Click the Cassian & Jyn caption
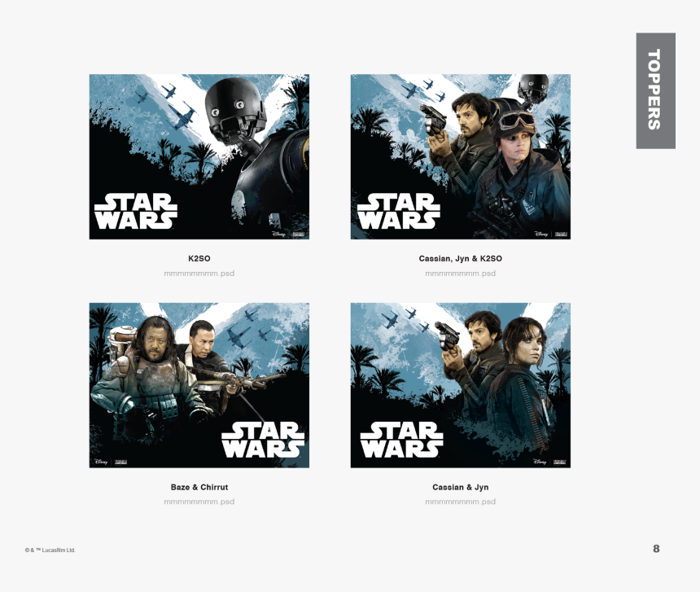The width and height of the screenshot is (700, 592). click(460, 487)
